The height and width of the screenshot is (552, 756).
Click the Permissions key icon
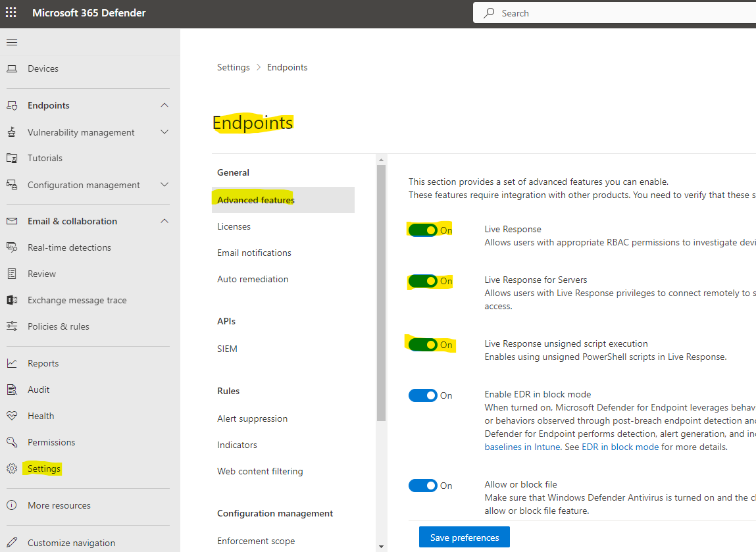tap(12, 442)
